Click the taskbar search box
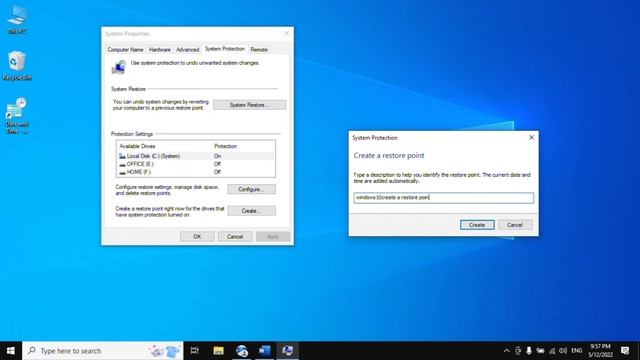The width and height of the screenshot is (640, 360). [103, 351]
